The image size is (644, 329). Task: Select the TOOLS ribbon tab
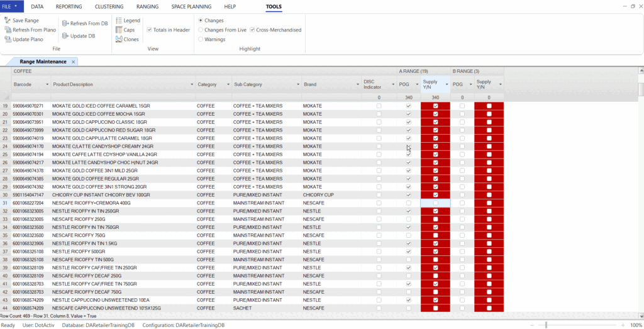[274, 6]
